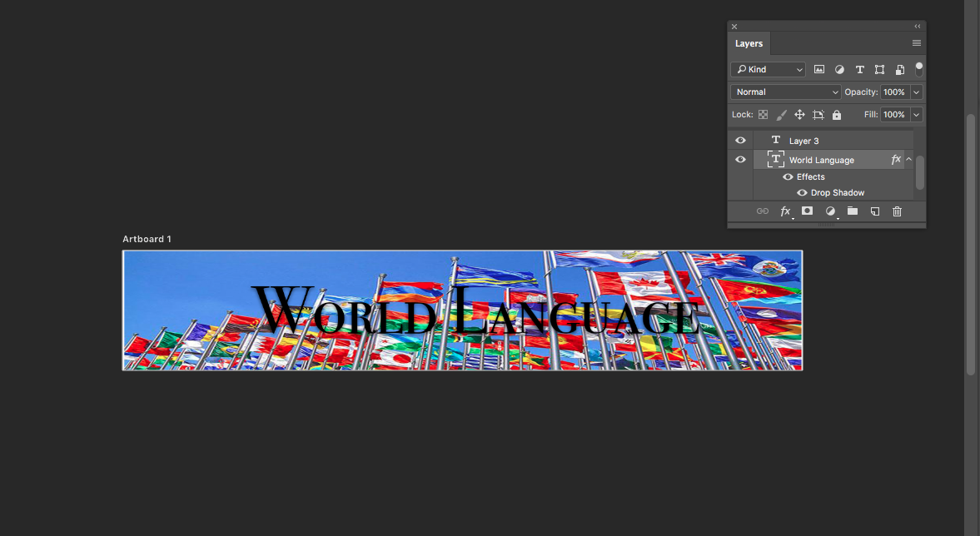Create a new group with the folder icon
The width and height of the screenshot is (980, 536).
tap(853, 211)
